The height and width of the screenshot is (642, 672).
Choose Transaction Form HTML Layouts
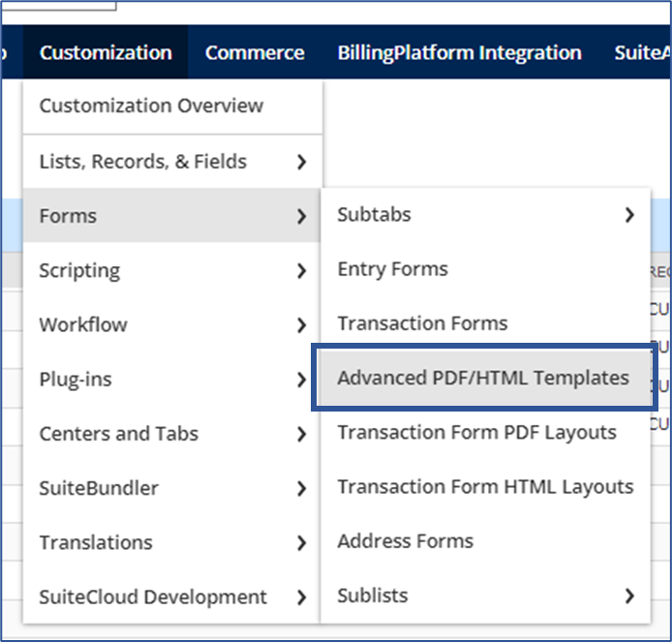[485, 487]
